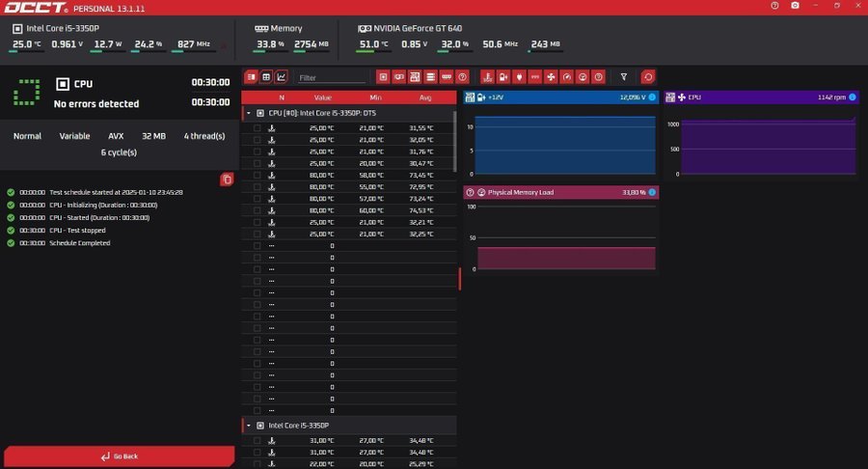Click the +12V graph title bar
The width and height of the screenshot is (868, 469).
coord(560,97)
